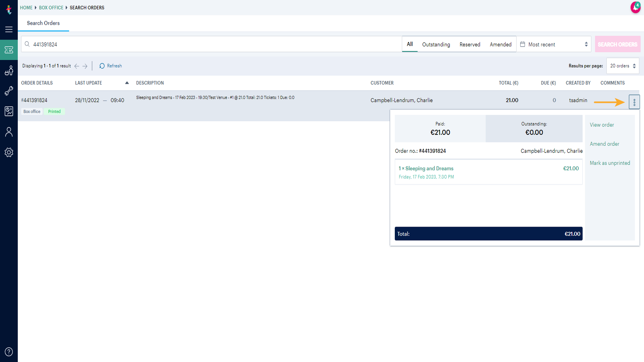Open the wrench tools icon in the sidebar
Screen dimensions: 644x362
pos(9,91)
